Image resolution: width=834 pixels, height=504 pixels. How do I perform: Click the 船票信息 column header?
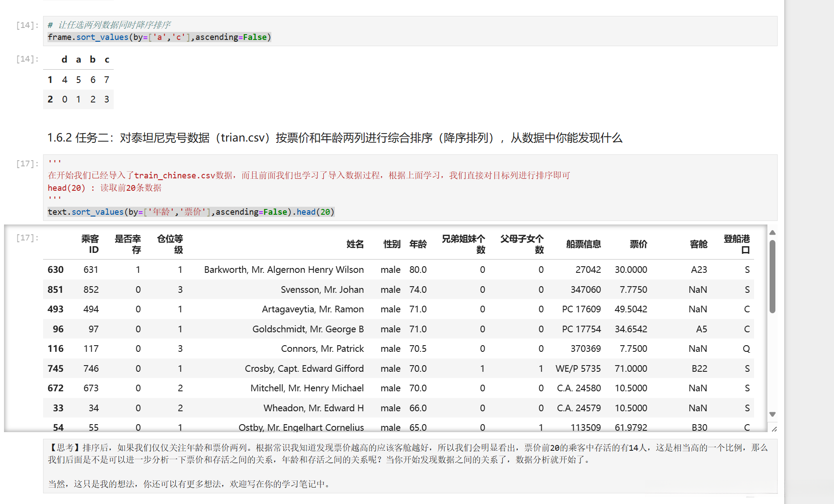click(584, 244)
